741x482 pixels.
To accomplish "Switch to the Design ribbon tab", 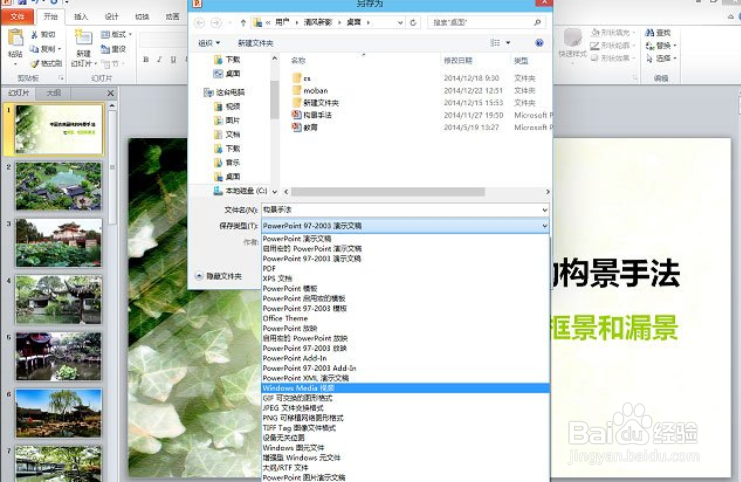I will tap(112, 17).
